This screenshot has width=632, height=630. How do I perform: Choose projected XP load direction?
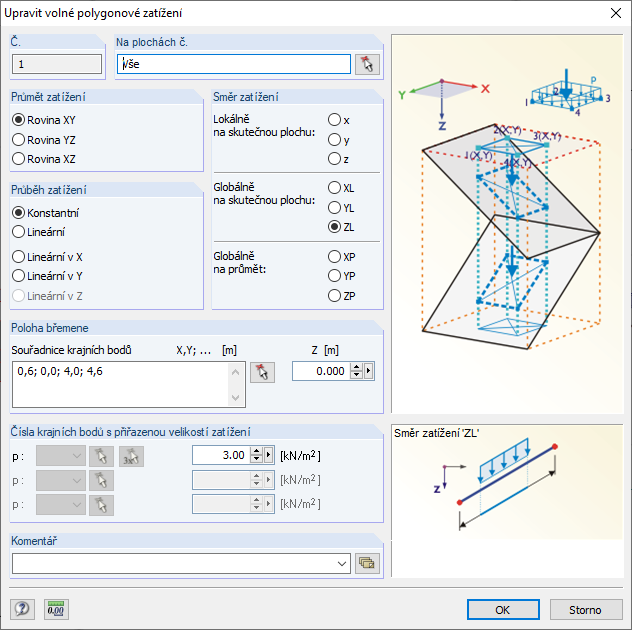pyautogui.click(x=341, y=256)
